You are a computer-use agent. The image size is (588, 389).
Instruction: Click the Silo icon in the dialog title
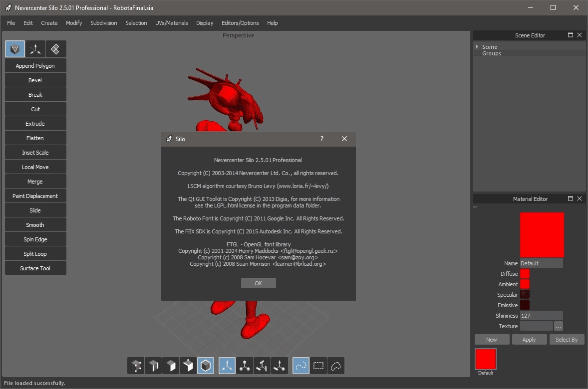coord(169,139)
